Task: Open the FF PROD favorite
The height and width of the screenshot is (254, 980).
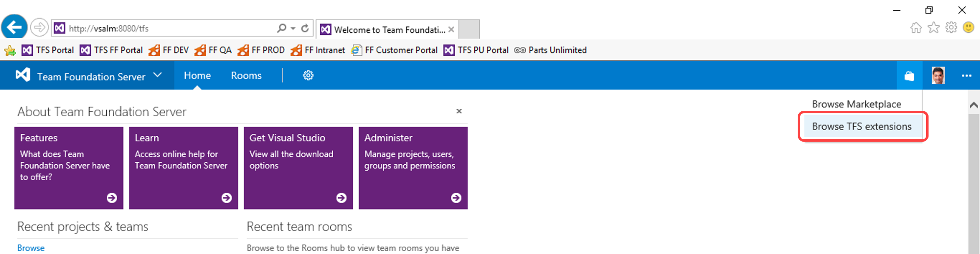Action: 261,50
